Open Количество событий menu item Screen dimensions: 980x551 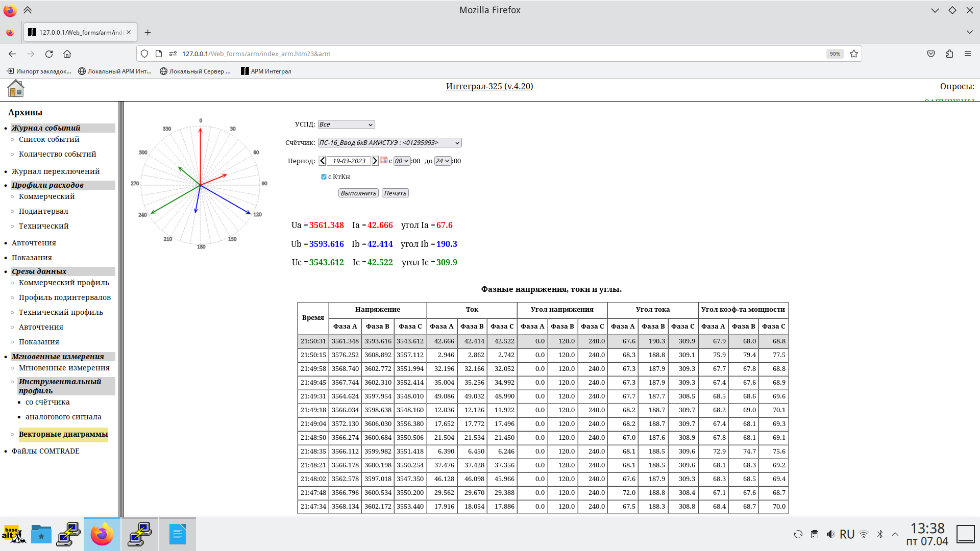click(x=57, y=154)
